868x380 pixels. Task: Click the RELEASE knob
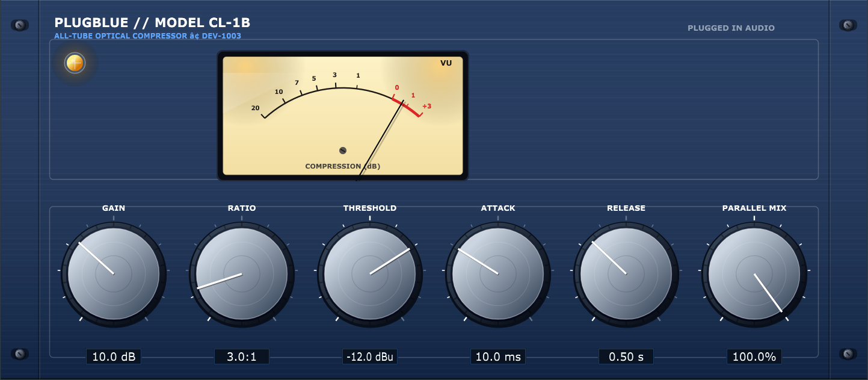point(626,274)
